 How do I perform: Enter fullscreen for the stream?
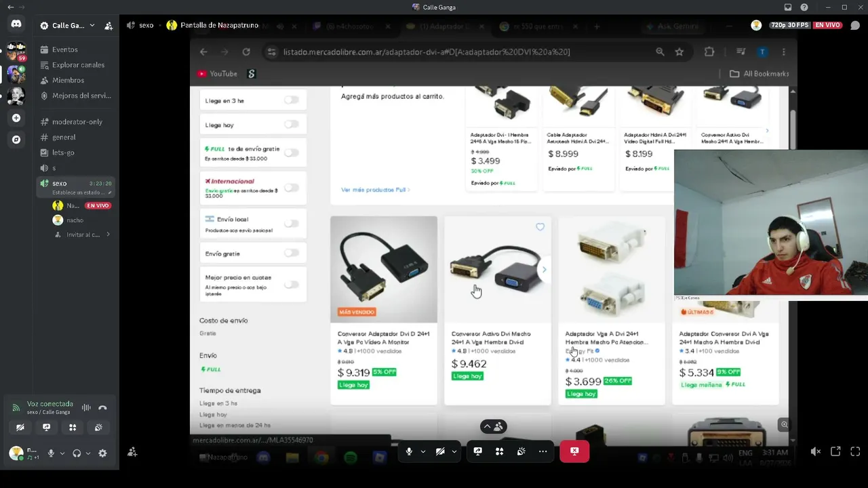(x=855, y=451)
